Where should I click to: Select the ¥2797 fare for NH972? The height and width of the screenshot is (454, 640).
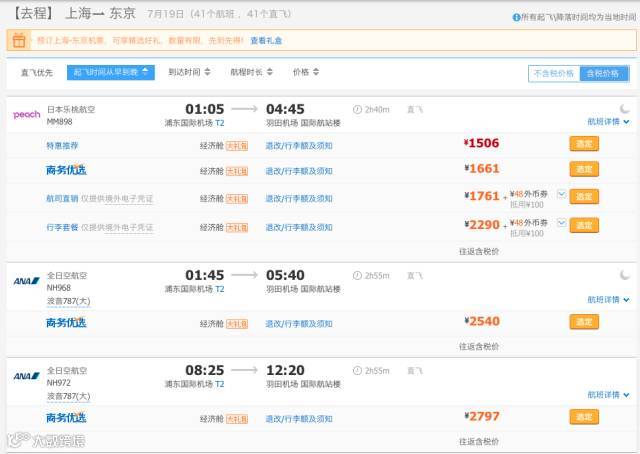[584, 417]
